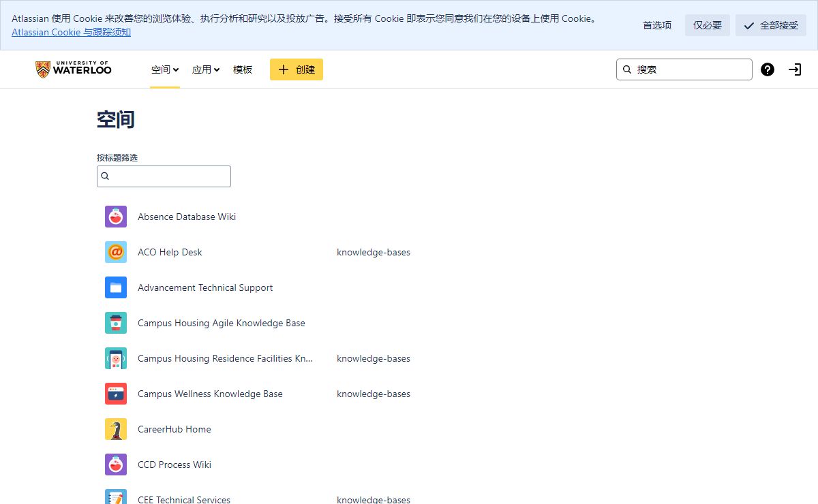Click knowledge-bases label beside ACO Help Desk
This screenshot has height=504, width=818.
374,252
